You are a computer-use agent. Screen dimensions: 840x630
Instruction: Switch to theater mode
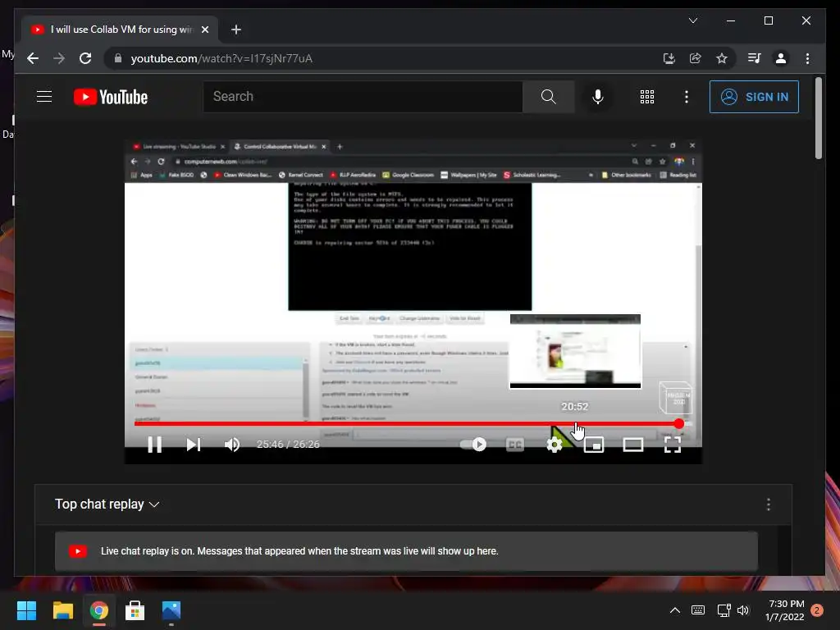pyautogui.click(x=632, y=445)
